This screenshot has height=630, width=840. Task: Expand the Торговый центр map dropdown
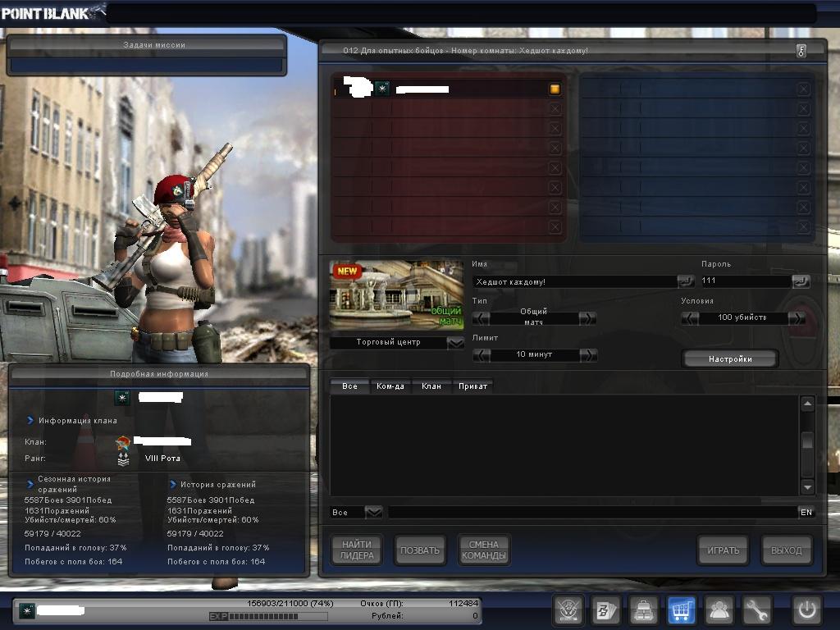455,343
